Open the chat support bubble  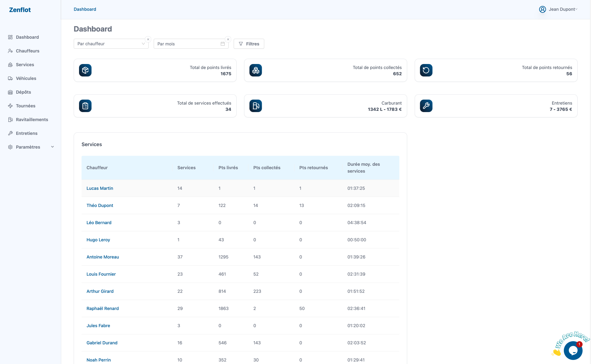click(x=574, y=350)
